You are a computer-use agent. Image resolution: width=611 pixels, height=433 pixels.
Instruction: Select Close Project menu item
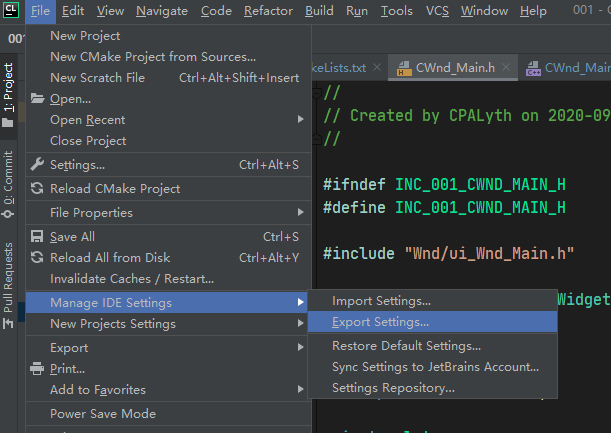168,141
